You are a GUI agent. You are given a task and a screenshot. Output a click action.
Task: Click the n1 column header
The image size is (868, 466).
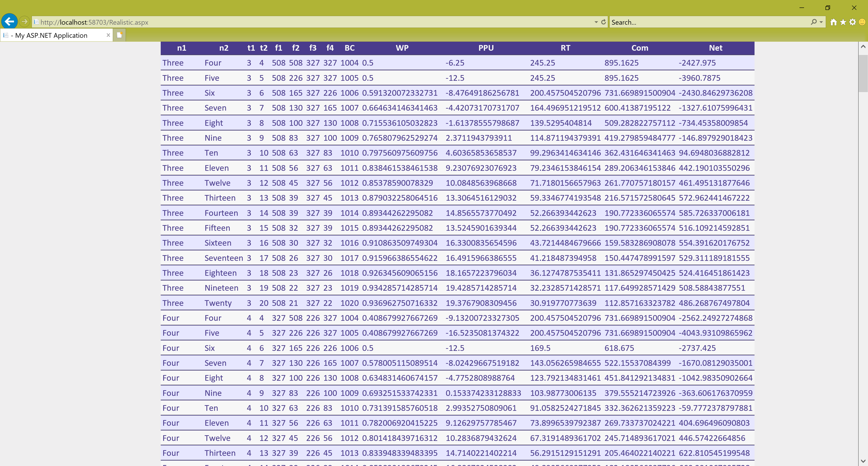point(182,48)
